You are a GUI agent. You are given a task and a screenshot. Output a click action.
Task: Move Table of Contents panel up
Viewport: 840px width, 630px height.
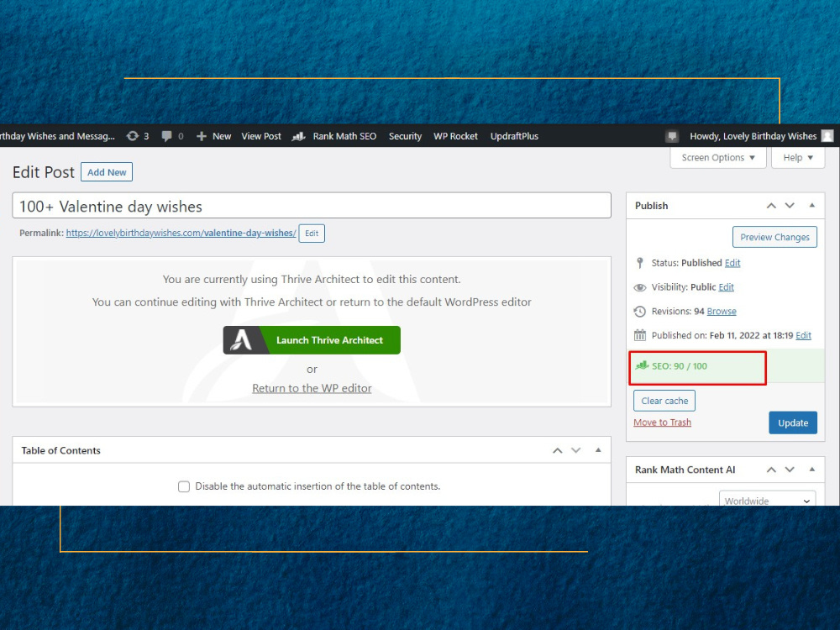(557, 450)
